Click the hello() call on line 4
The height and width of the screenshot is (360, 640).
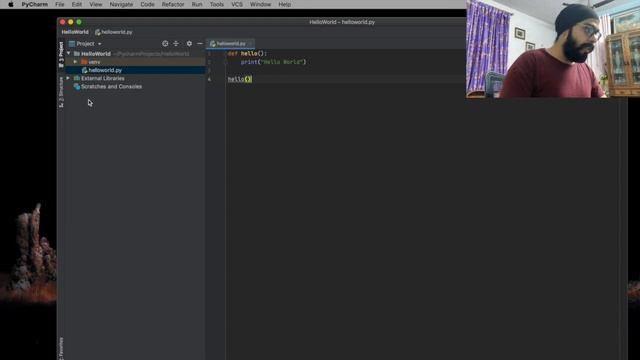click(240, 79)
